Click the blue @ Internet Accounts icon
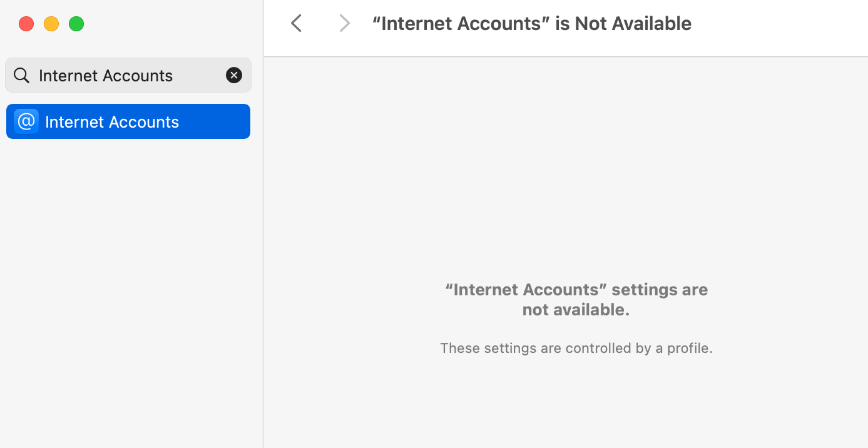This screenshot has height=448, width=868. 26,121
